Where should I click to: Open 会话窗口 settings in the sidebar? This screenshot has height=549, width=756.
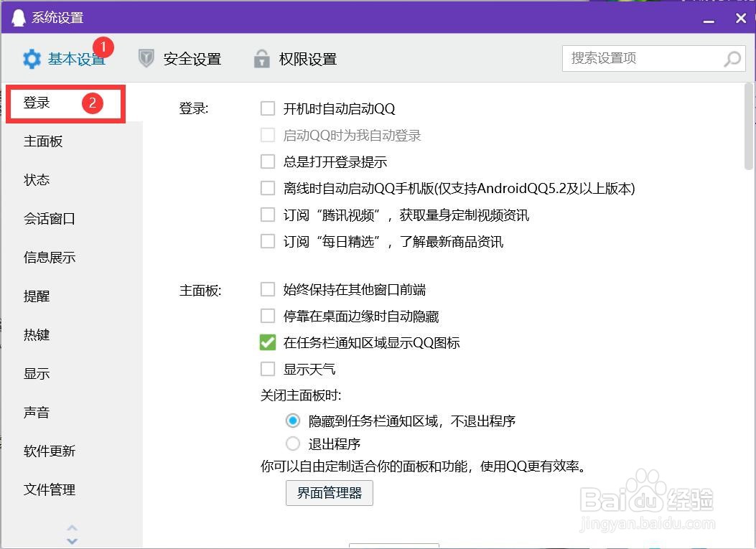[x=50, y=219]
